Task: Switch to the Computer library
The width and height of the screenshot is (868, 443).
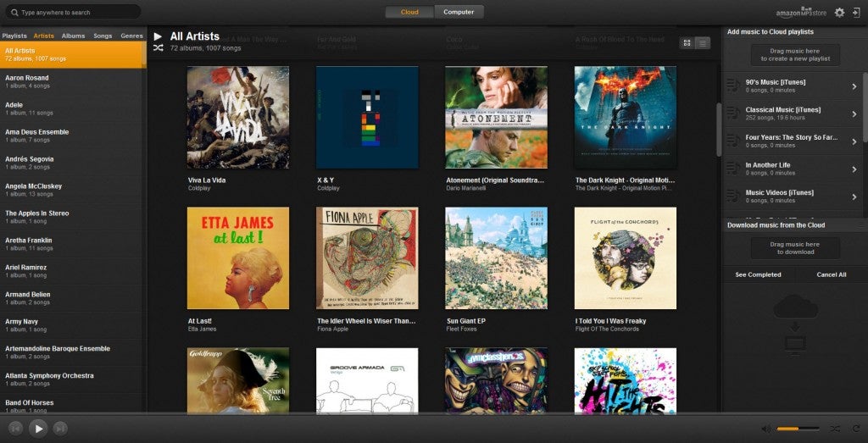Action: point(459,12)
